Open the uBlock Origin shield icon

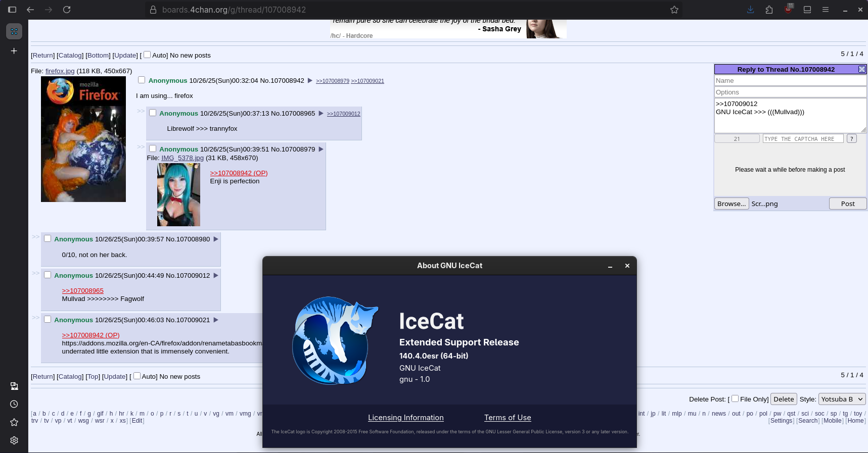coord(788,9)
